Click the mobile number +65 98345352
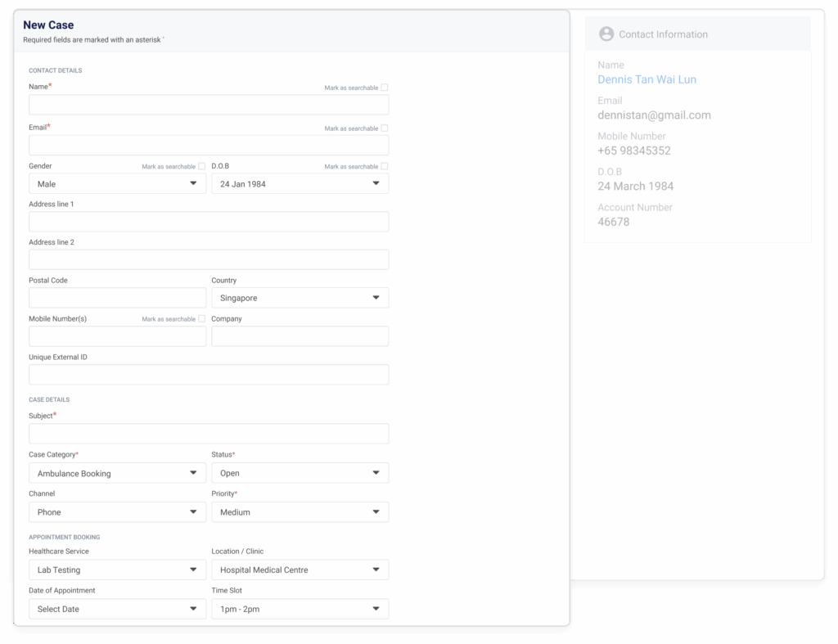Screen dimensions: 838x644 [634, 151]
